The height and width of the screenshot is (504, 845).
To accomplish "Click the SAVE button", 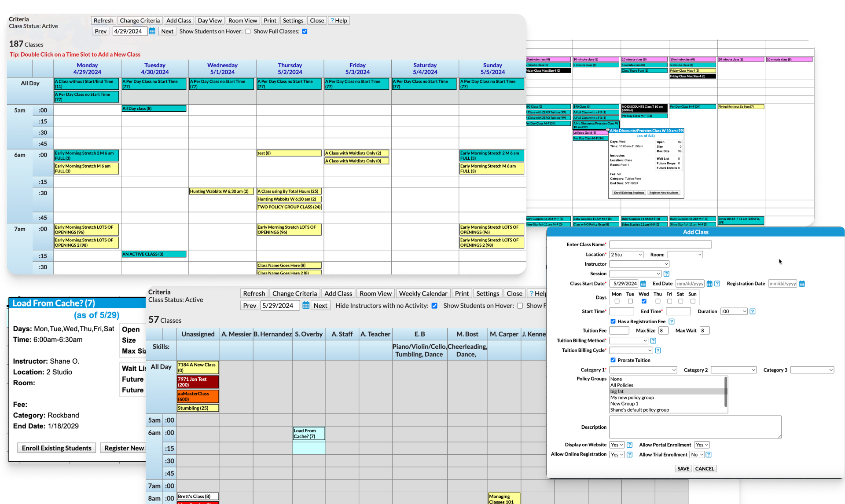I will point(683,468).
